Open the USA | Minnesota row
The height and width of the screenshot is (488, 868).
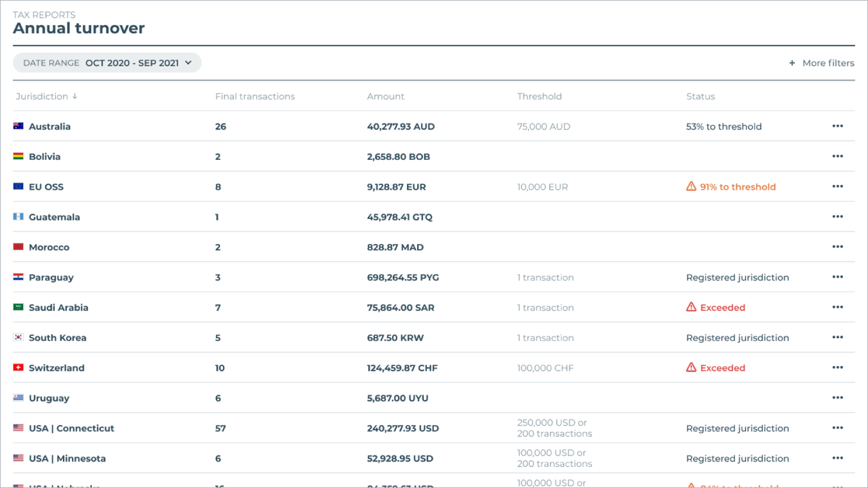tap(67, 459)
